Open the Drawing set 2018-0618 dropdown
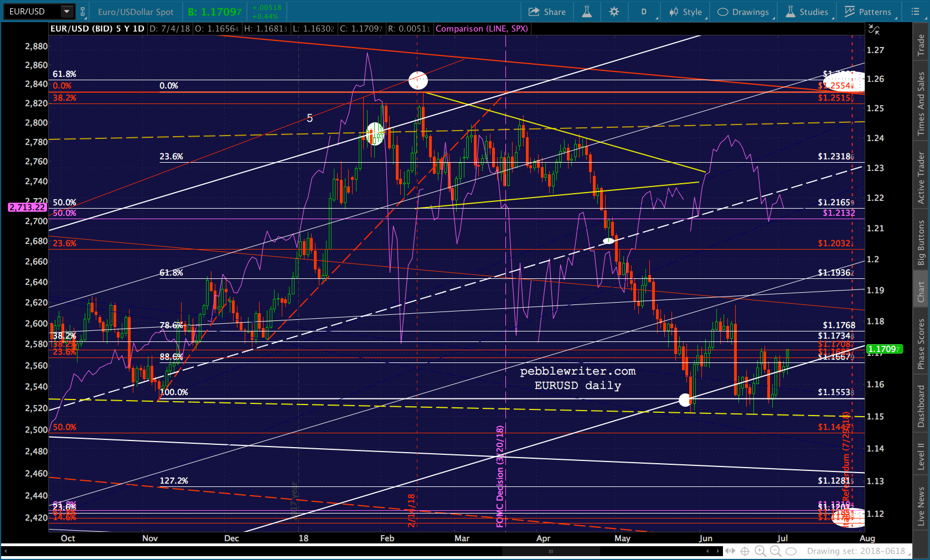This screenshot has width=930, height=560. click(859, 551)
